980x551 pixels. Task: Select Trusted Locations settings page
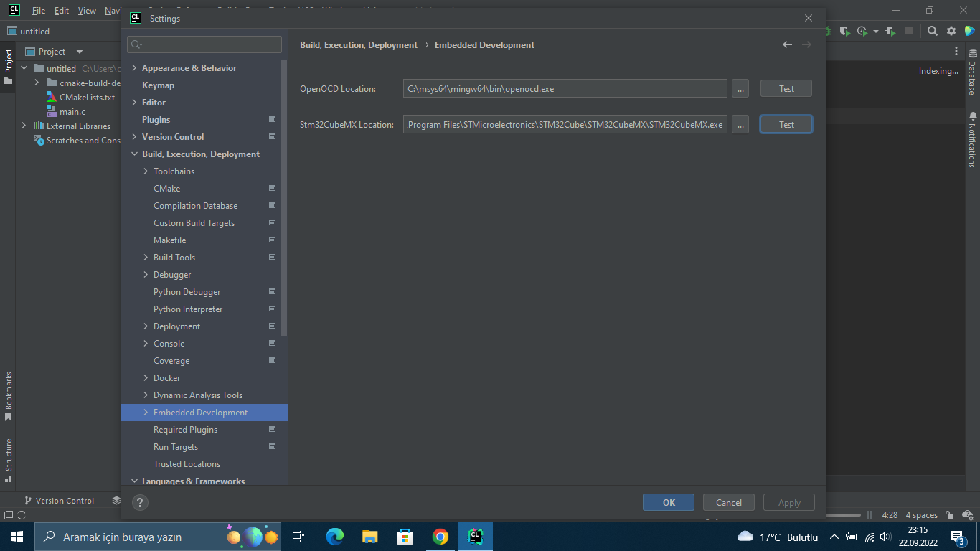(187, 464)
